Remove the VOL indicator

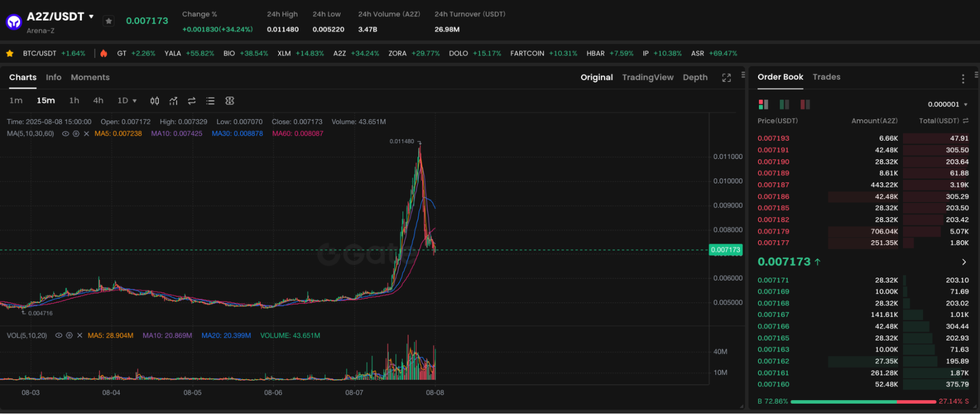79,336
